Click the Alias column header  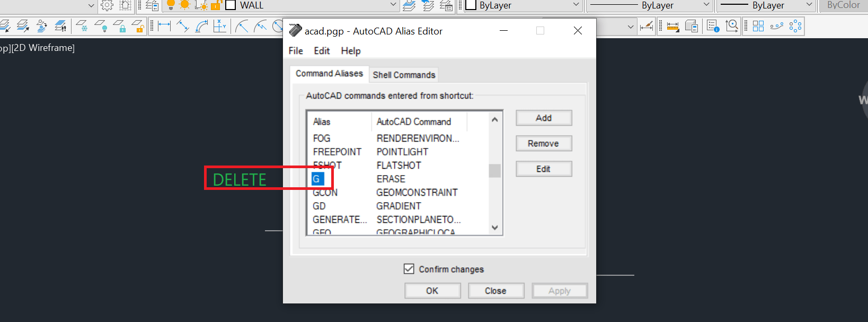pyautogui.click(x=339, y=121)
